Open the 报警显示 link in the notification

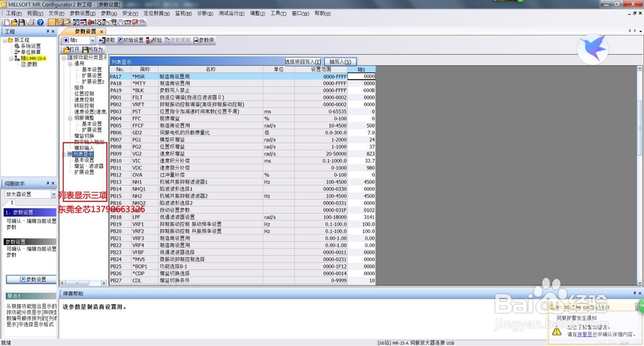coord(587,334)
